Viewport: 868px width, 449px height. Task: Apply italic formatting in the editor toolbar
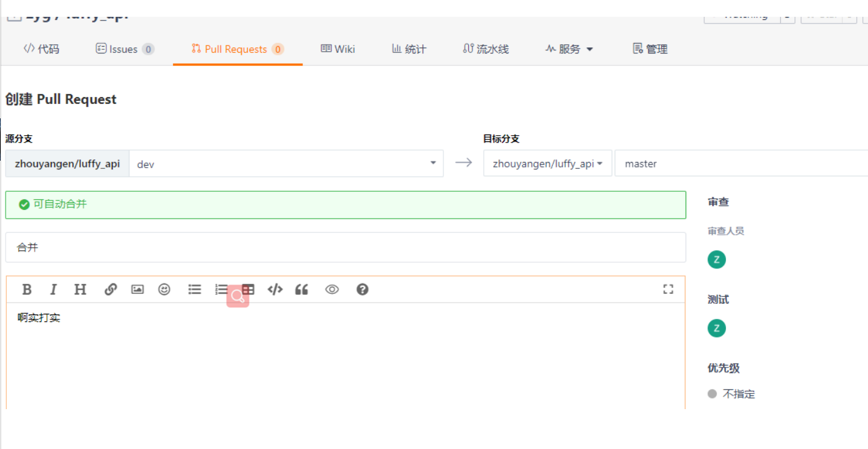click(54, 289)
